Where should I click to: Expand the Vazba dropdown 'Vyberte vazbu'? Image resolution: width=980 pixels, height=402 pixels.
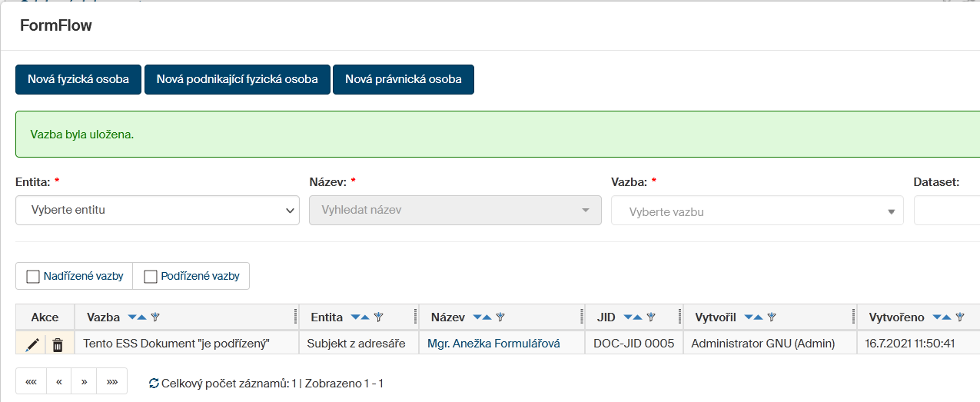coord(757,211)
